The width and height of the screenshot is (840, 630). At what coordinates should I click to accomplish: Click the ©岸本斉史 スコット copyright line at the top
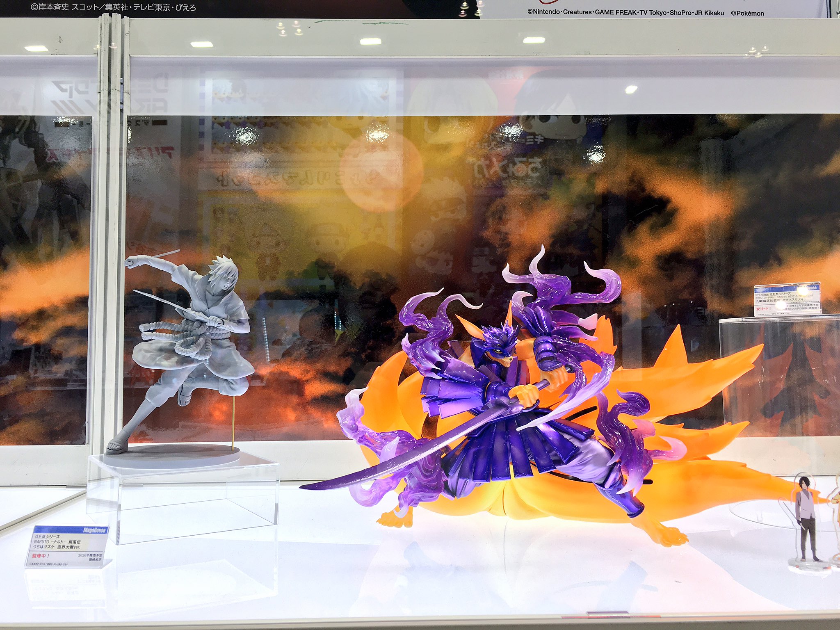[x=113, y=7]
